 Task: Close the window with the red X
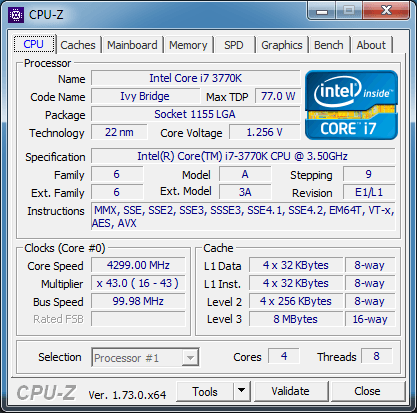coord(386,11)
